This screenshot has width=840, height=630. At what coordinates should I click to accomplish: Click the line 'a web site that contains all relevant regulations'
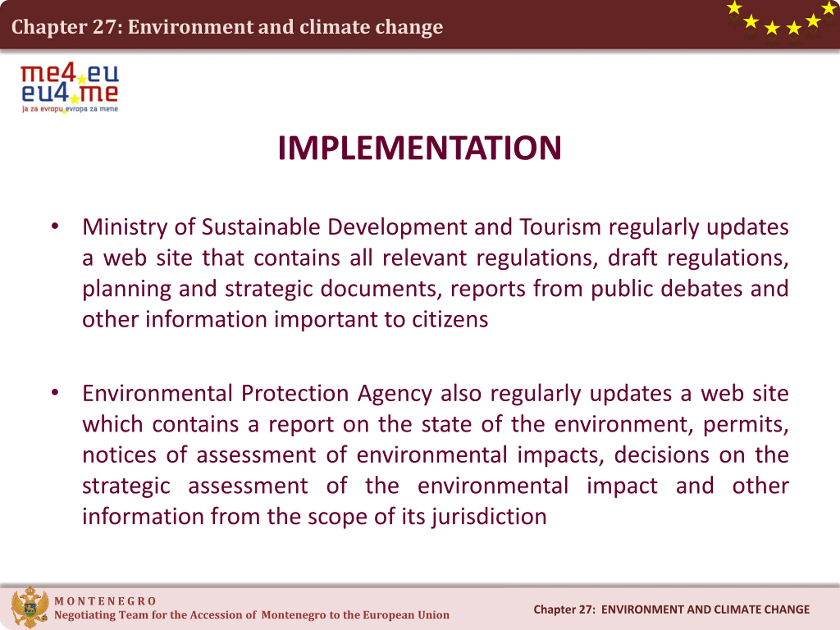tap(435, 258)
